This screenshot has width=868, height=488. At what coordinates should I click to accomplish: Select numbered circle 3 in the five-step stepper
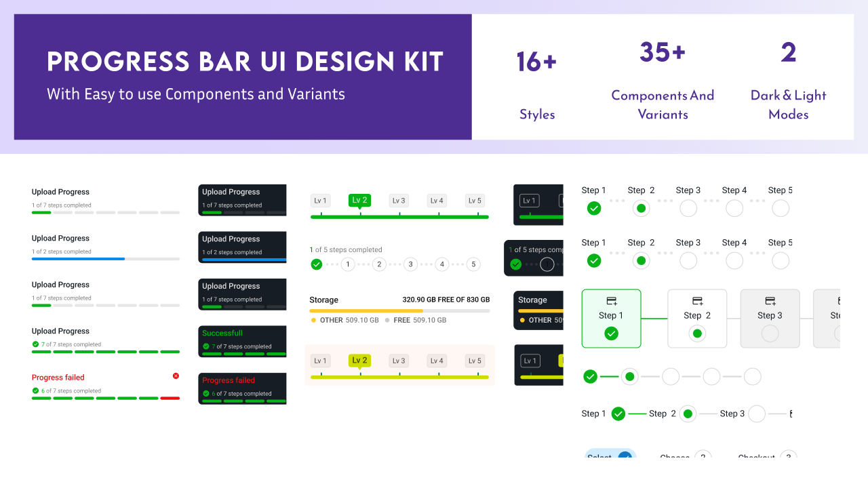click(410, 264)
